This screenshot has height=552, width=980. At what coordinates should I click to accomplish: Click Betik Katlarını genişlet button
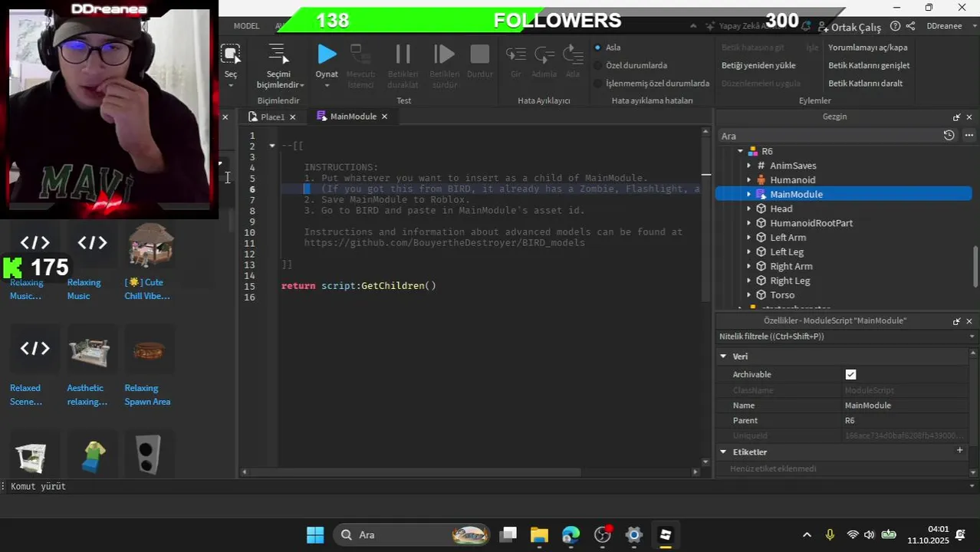(x=869, y=66)
